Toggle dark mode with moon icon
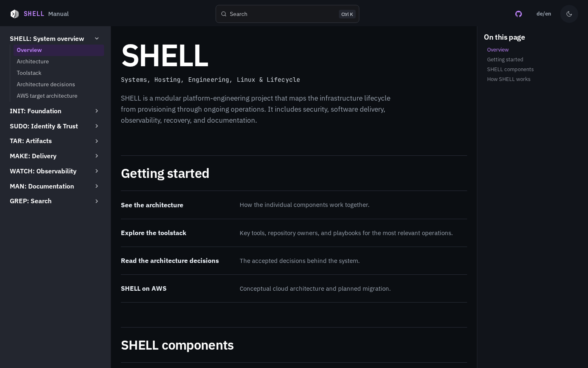The height and width of the screenshot is (368, 588). tap(569, 14)
